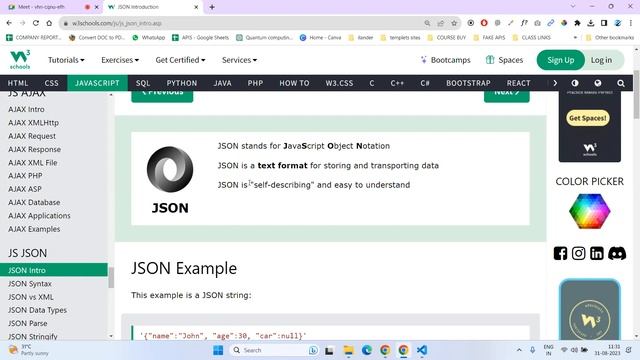The image size is (640, 360).
Task: Open Chrome downloads icon
Action: pyautogui.click(x=591, y=23)
